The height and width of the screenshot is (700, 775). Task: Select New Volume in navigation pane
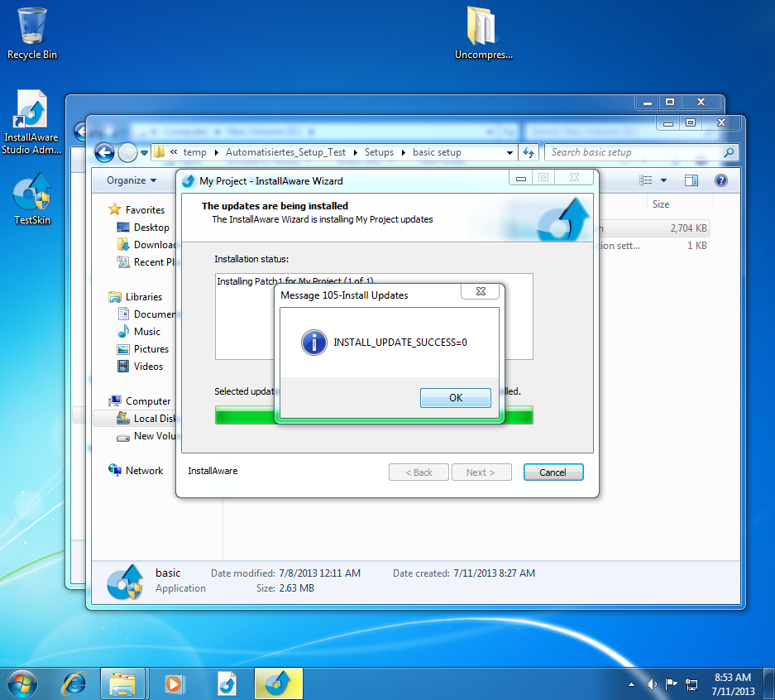146,436
